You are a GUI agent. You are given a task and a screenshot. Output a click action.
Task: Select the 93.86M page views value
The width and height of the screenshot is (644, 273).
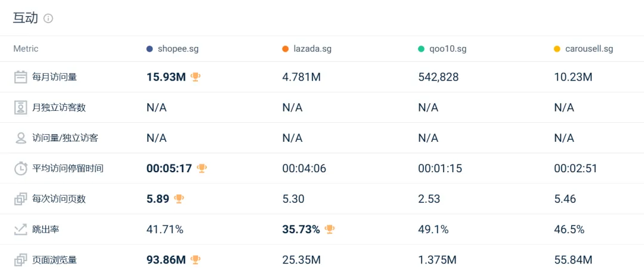pyautogui.click(x=166, y=259)
